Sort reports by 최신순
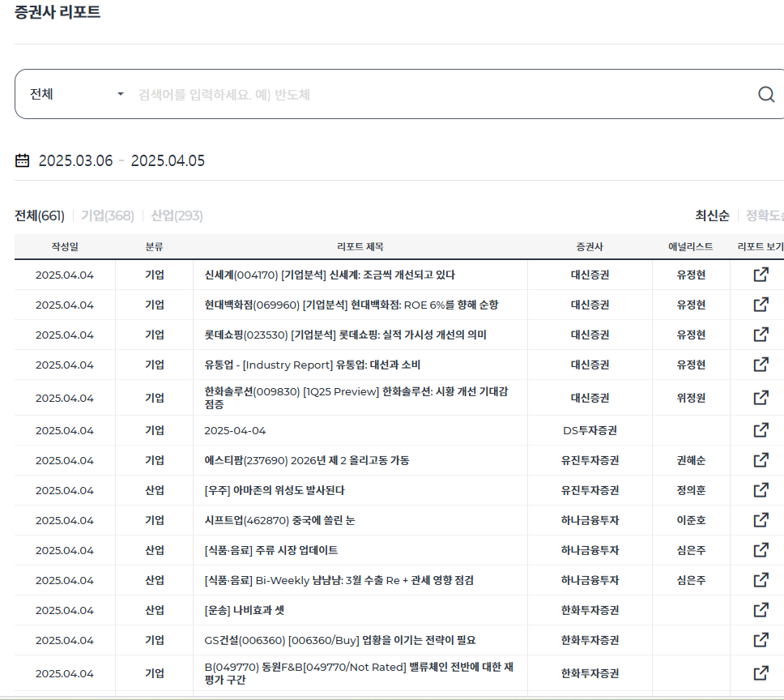Viewport: 784px width, 700px height. (x=712, y=216)
